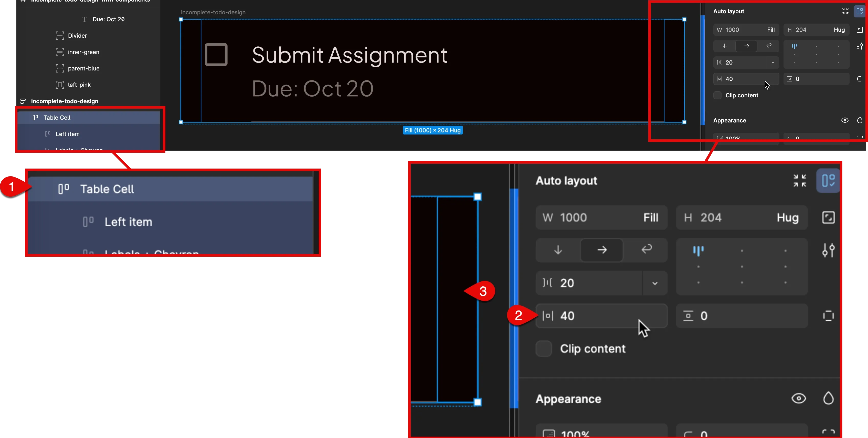Pick top-left alignment in nine-dot grid
The width and height of the screenshot is (868, 438).
point(698,250)
